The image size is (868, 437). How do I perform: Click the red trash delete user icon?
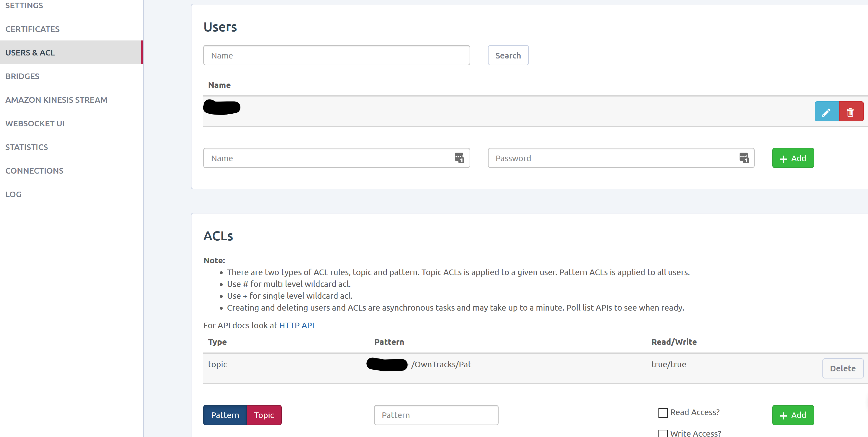(851, 112)
